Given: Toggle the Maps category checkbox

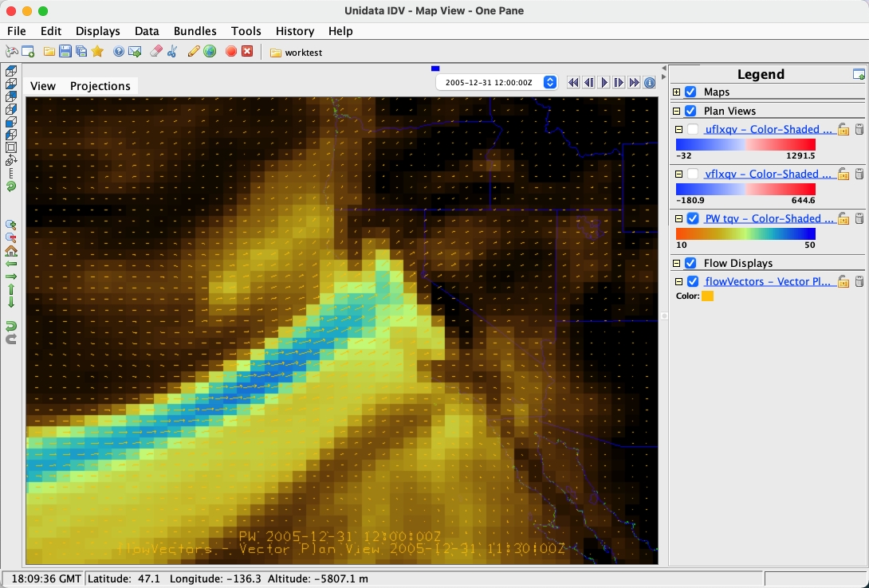Looking at the screenshot, I should [x=690, y=92].
